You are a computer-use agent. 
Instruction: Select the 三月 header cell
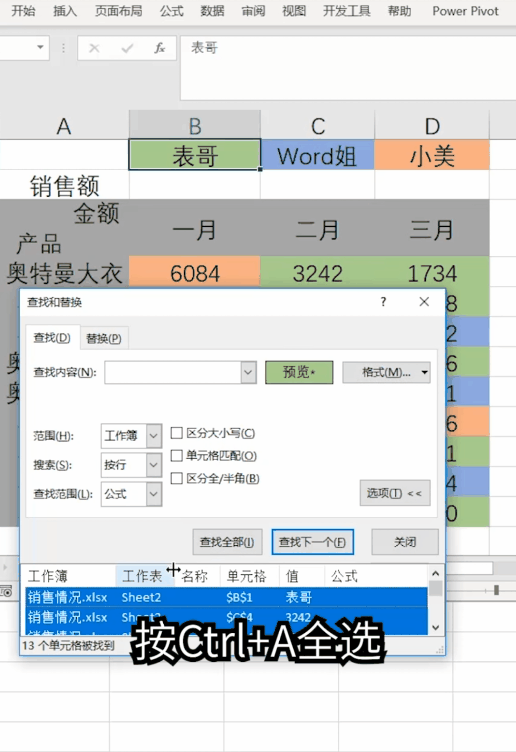pos(432,229)
